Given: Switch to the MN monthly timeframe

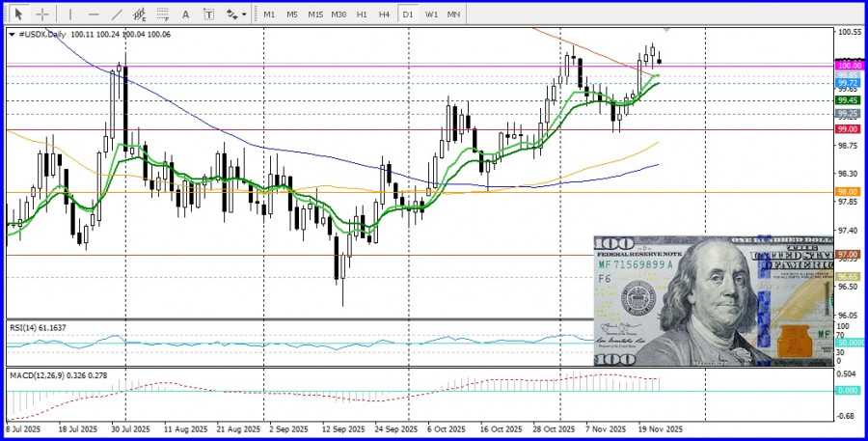Looking at the screenshot, I should point(453,14).
